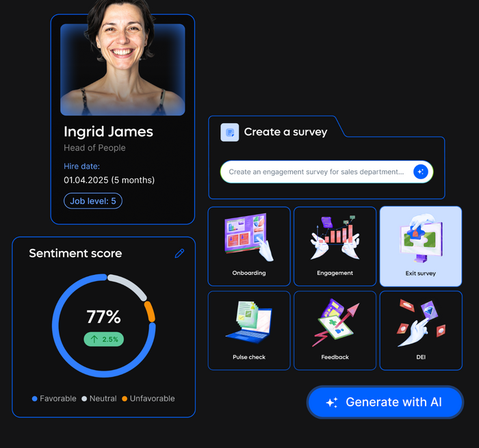The height and width of the screenshot is (448, 479).
Task: Click the Head of People title
Action: pyautogui.click(x=94, y=148)
